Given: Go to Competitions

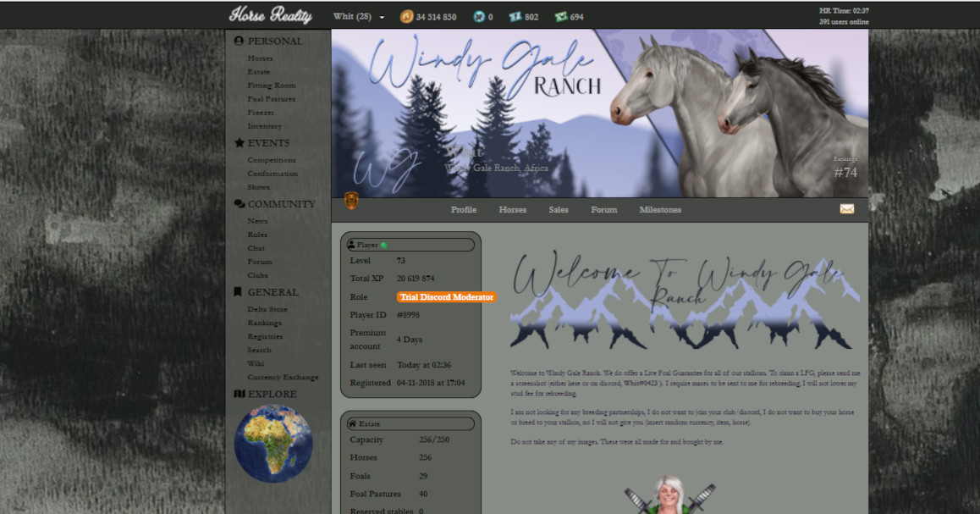Looking at the screenshot, I should [x=272, y=160].
